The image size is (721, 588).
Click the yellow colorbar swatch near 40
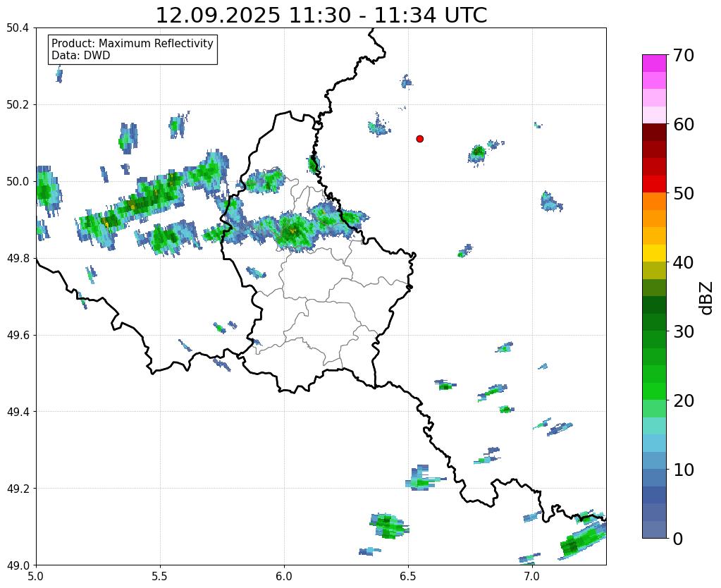[654, 253]
